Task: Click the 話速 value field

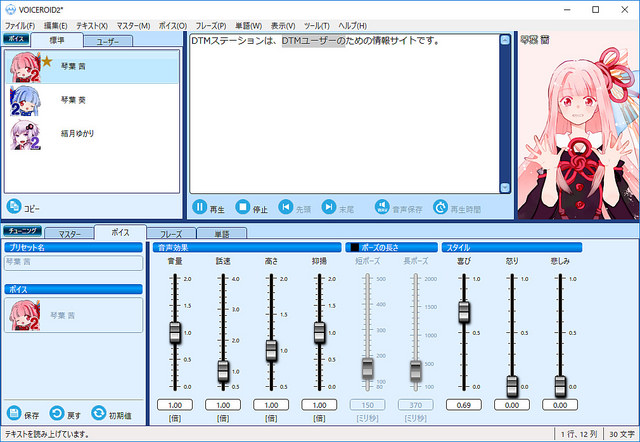Action: pyautogui.click(x=223, y=405)
